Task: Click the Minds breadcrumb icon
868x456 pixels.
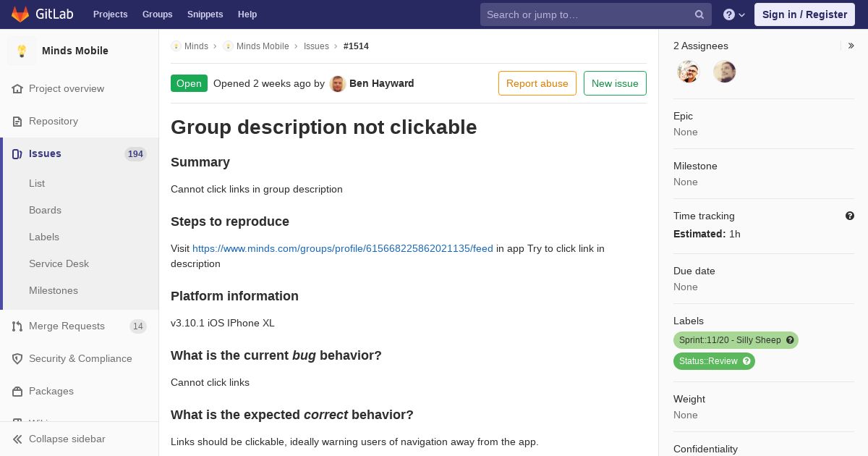Action: [176, 46]
